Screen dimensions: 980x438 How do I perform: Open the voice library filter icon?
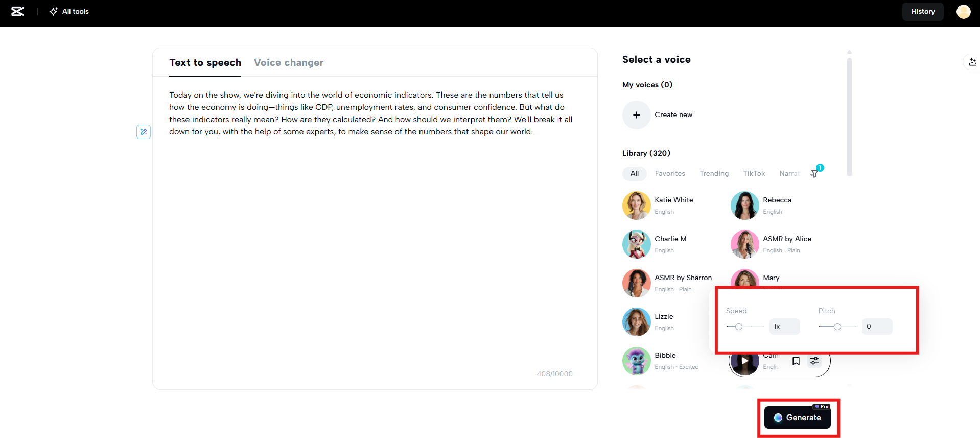coord(814,174)
